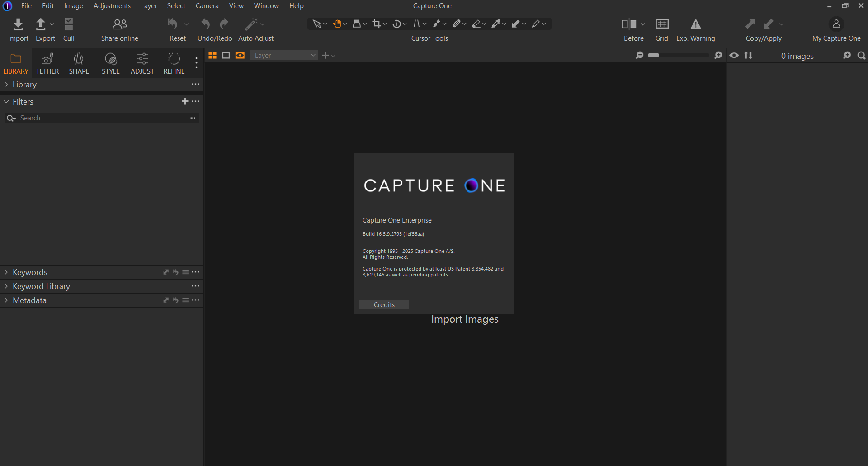Click the Share online icon
The width and height of the screenshot is (868, 466).
(x=120, y=24)
